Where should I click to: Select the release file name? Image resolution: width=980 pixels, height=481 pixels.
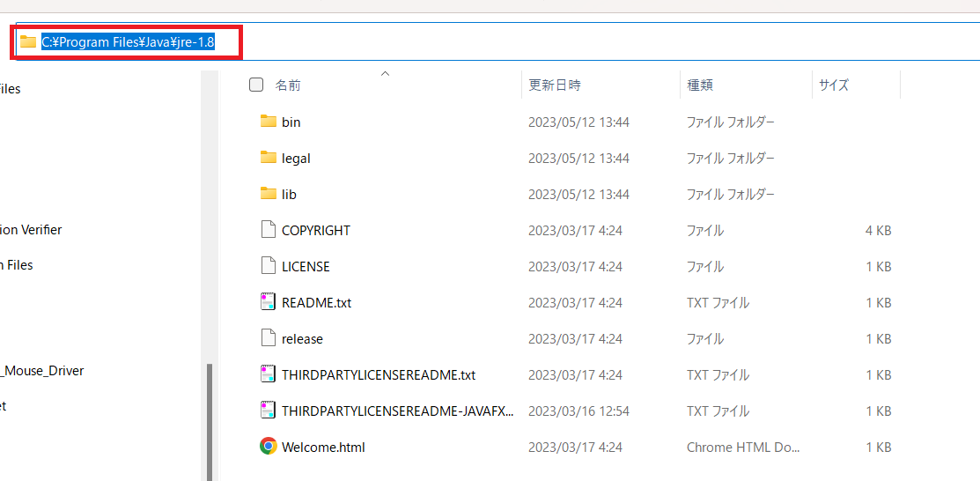coord(303,339)
